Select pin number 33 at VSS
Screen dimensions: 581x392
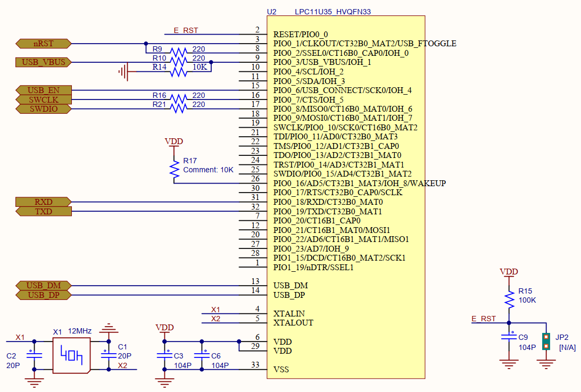pyautogui.click(x=255, y=365)
